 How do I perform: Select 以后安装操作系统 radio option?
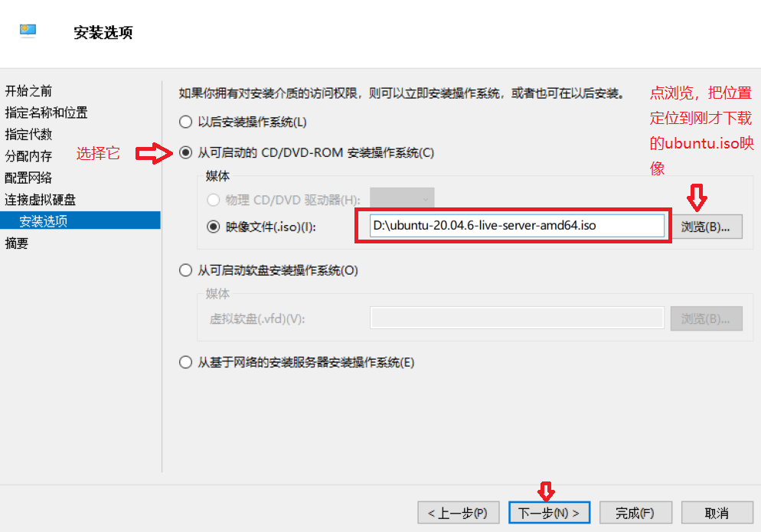tap(185, 122)
